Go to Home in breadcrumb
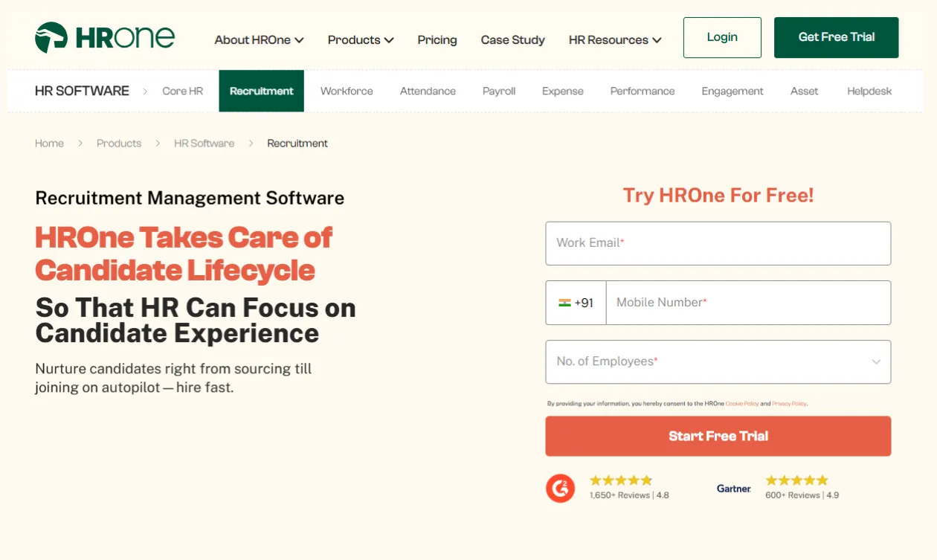This screenshot has height=560, width=937. (49, 144)
